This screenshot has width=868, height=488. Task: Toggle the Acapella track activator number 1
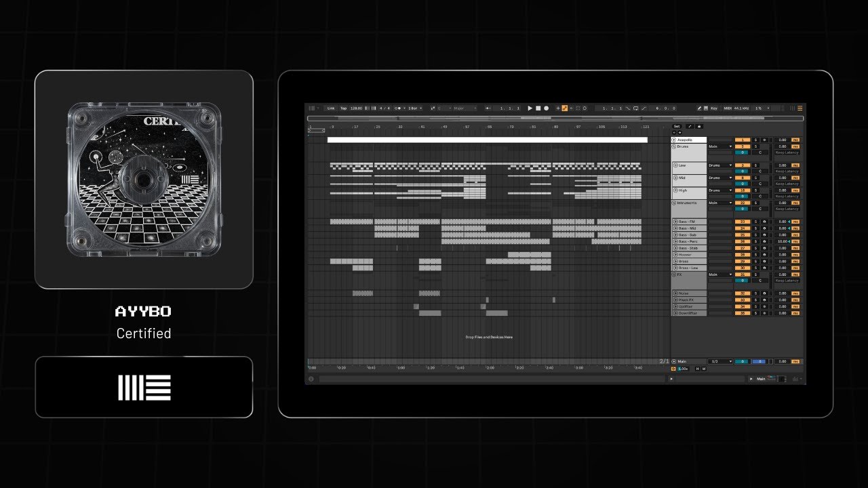743,140
